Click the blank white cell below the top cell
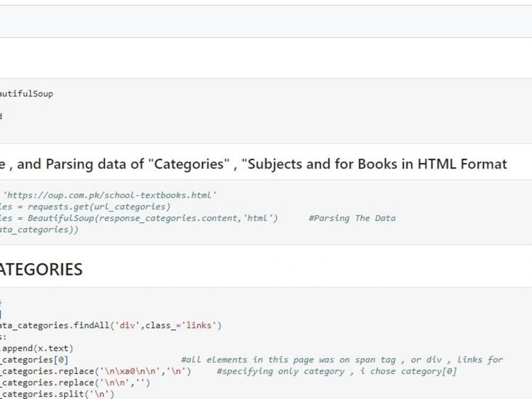This screenshot has width=532, height=399. 266,59
